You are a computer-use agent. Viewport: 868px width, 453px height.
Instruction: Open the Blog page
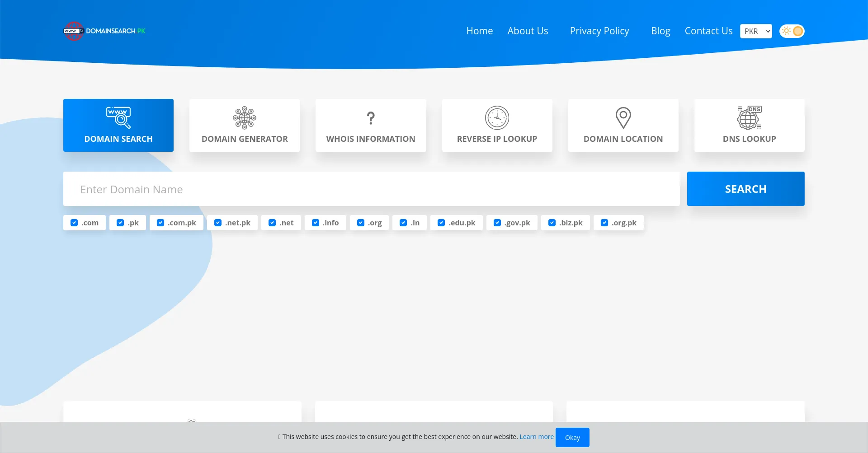click(x=660, y=31)
